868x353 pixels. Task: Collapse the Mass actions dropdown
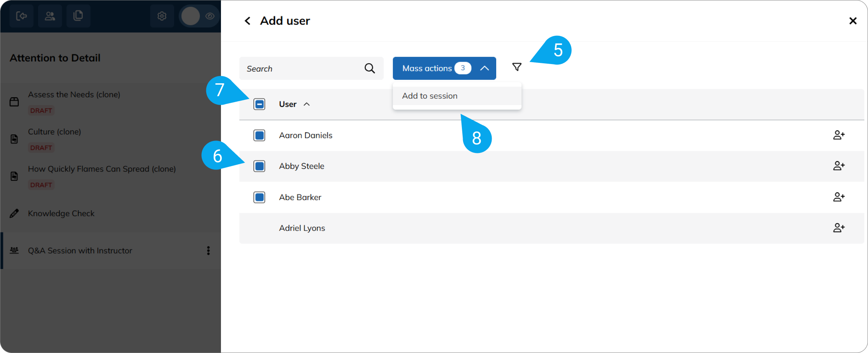[484, 68]
